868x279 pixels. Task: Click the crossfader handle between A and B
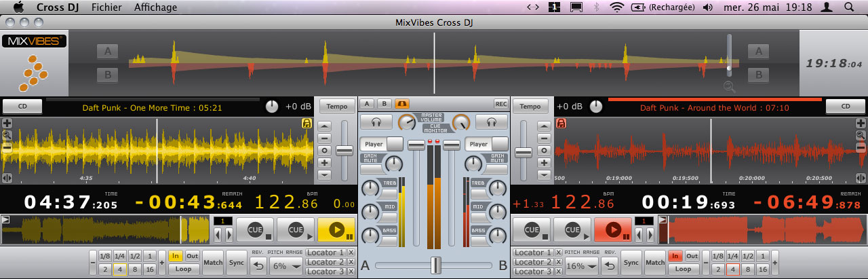[437, 265]
